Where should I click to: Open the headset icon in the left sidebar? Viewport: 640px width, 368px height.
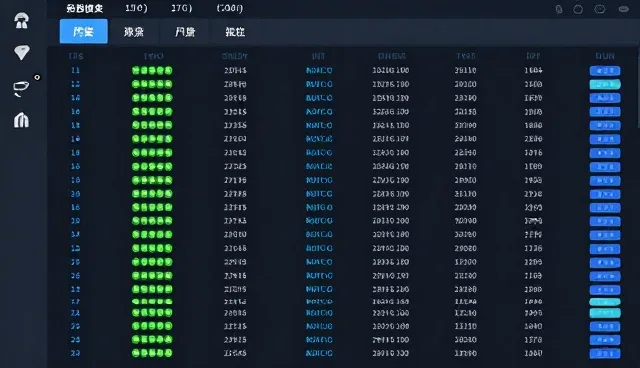pos(21,20)
